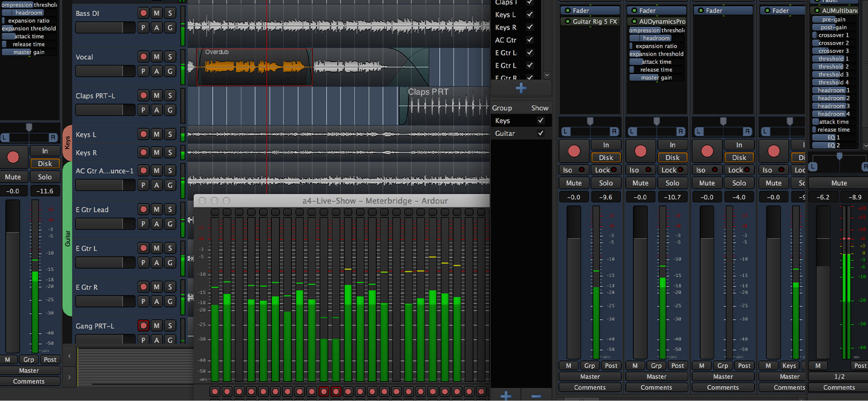
Task: Open automation menu of Bass DI track
Action: coord(156,28)
